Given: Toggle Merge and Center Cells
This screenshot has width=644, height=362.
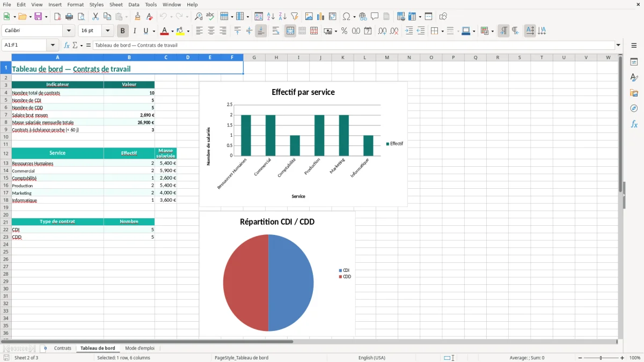Looking at the screenshot, I should click(290, 31).
